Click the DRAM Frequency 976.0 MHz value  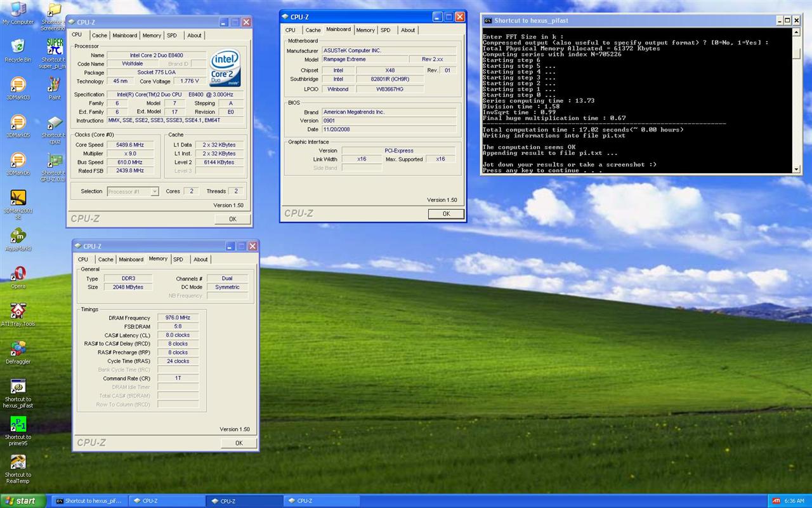pos(178,317)
